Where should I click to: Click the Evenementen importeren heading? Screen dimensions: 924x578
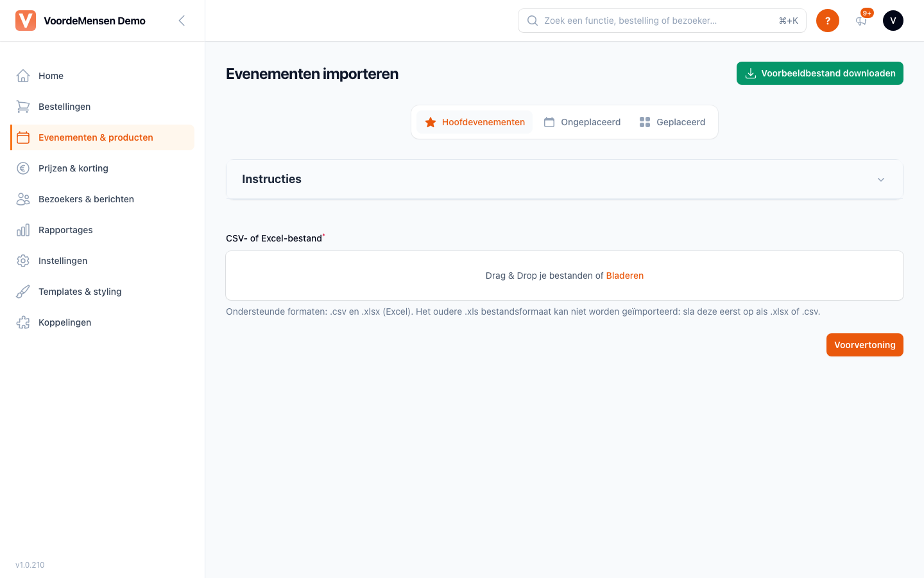tap(312, 74)
